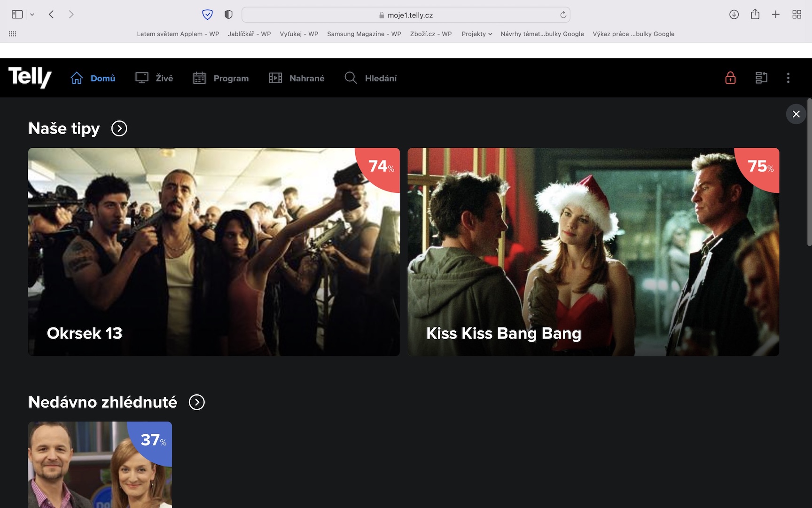
Task: Switch to the Živě tab
Action: pos(154,78)
